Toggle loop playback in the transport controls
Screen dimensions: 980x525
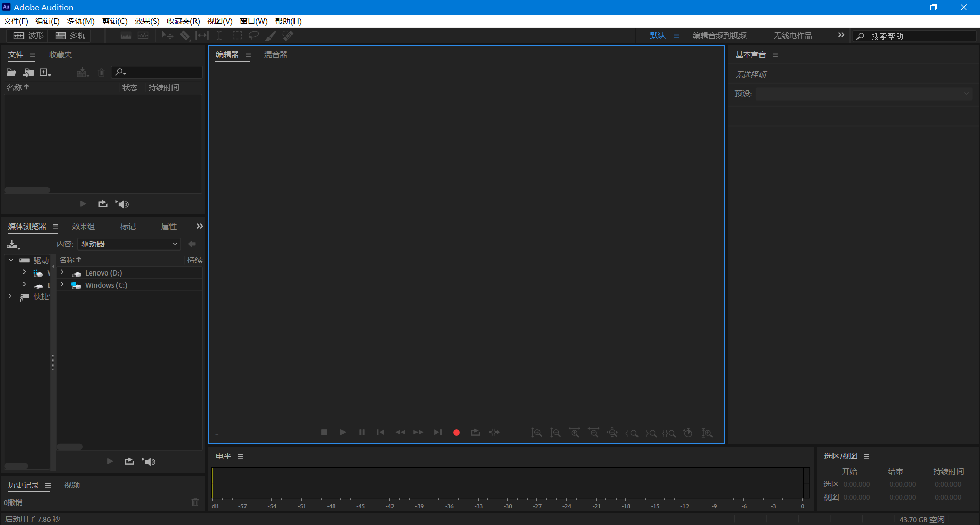click(x=475, y=432)
